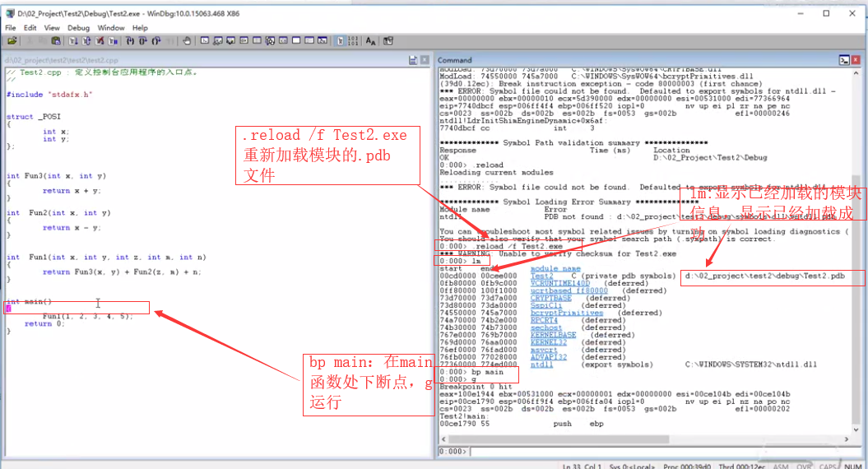Open the Font settings icon
The height and width of the screenshot is (469, 868).
coord(370,41)
